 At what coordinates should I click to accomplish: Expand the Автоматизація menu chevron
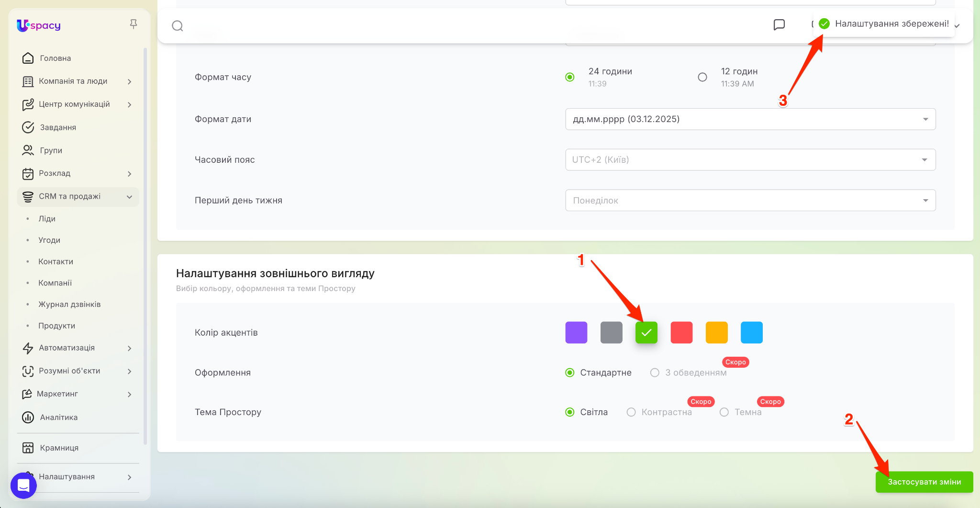129,348
